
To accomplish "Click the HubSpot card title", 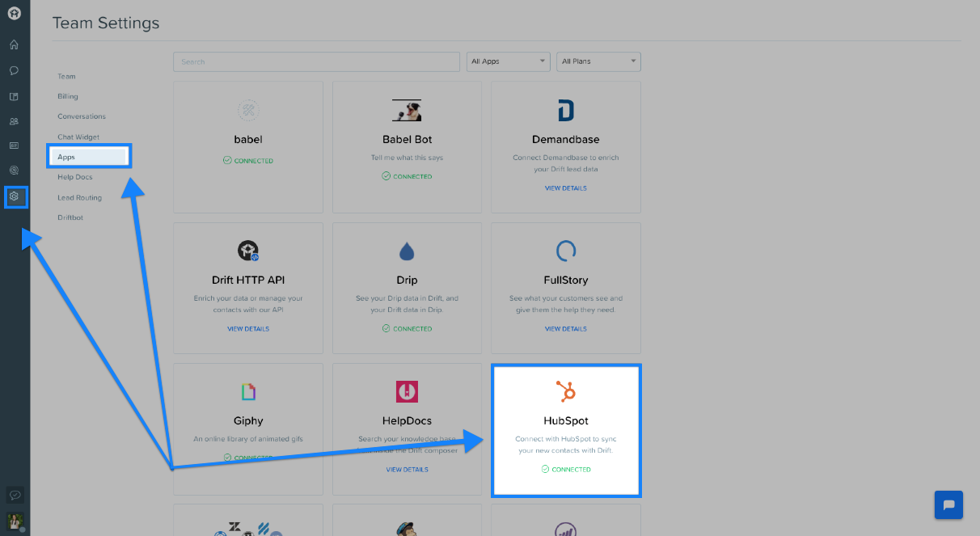I will (566, 421).
